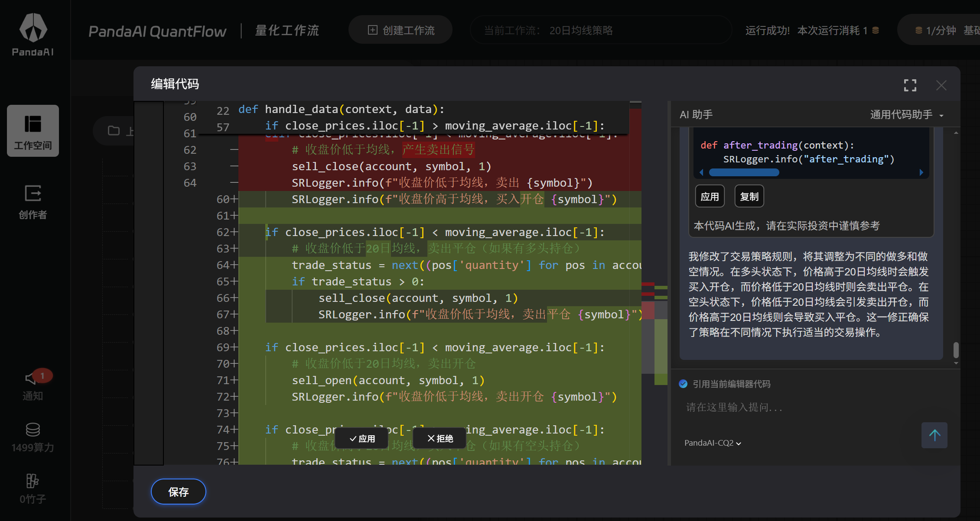Click the ✕拒绝 reject diff button
Image resolution: width=980 pixels, height=521 pixels.
pos(440,439)
